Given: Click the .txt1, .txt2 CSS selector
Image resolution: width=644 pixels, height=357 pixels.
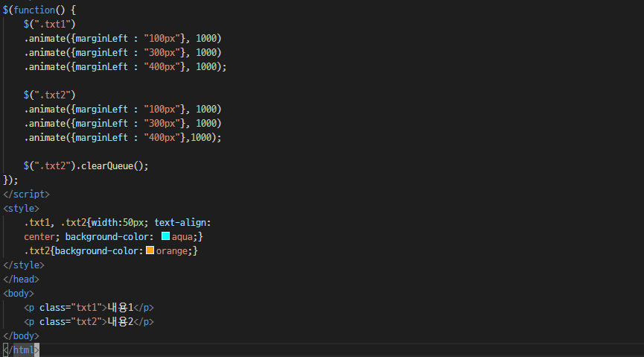Looking at the screenshot, I should pyautogui.click(x=55, y=223).
